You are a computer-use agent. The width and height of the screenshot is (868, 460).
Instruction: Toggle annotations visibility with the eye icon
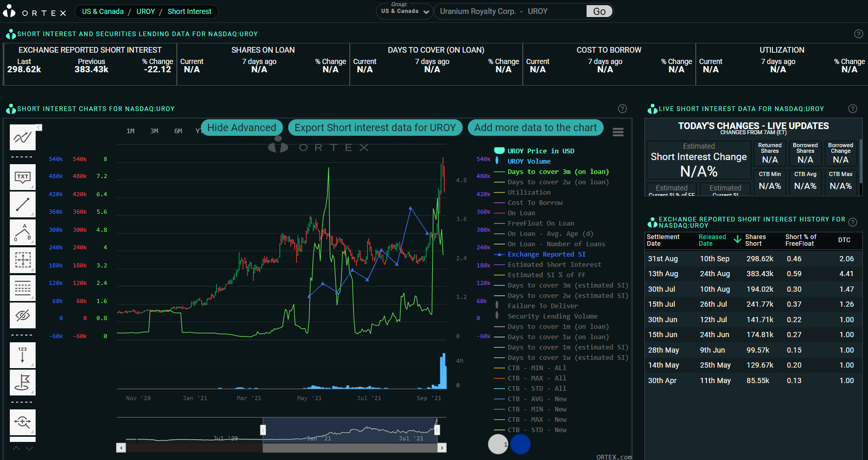(x=23, y=315)
